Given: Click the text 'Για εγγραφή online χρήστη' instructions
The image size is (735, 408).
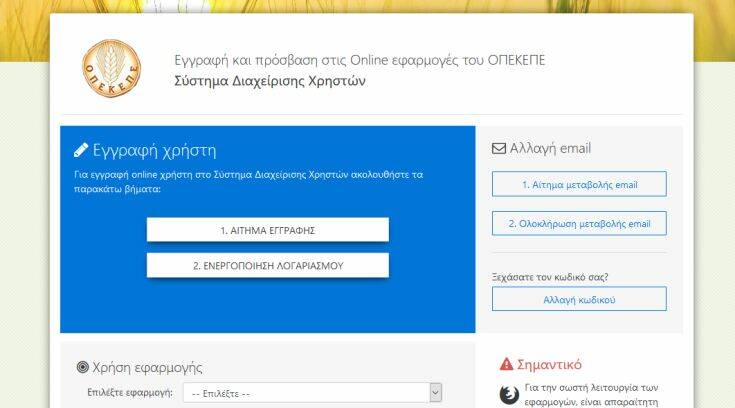Looking at the screenshot, I should (x=248, y=181).
